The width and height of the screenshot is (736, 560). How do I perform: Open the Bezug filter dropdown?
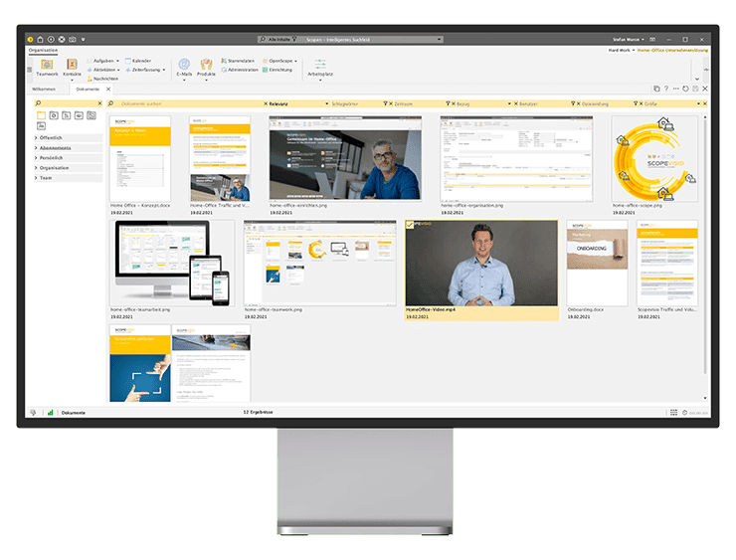tap(509, 103)
